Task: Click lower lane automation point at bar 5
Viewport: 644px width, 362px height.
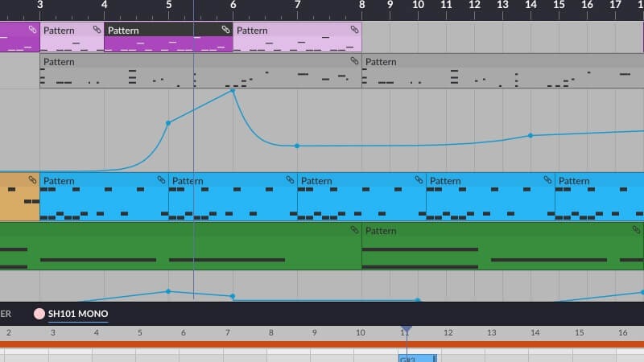Action: 168,291
